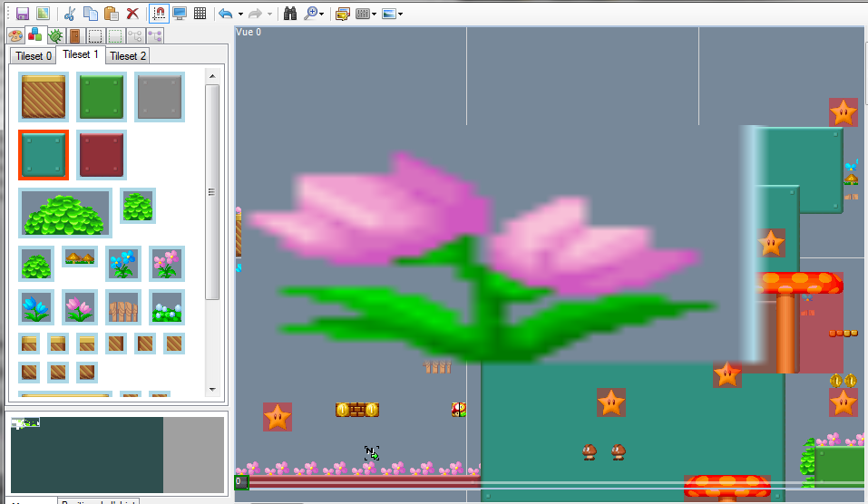Select the wooden fence tile

click(122, 307)
